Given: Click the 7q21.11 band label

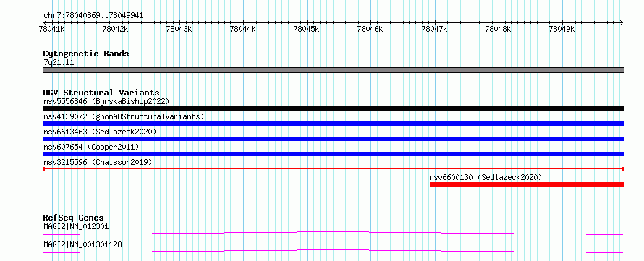Looking at the screenshot, I should point(59,63).
